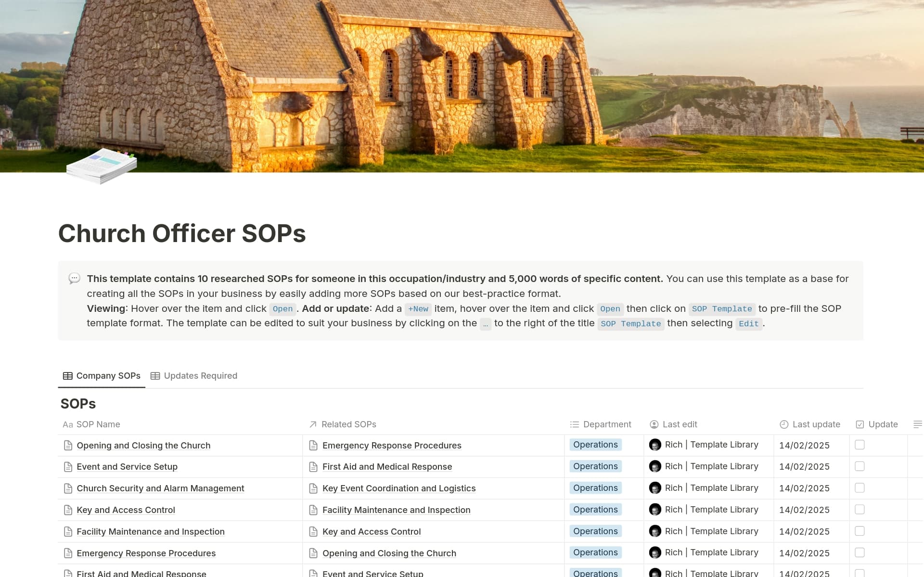This screenshot has width=924, height=577.
Task: Check the Update checkbox for Opening and Closing the Church
Action: point(860,445)
